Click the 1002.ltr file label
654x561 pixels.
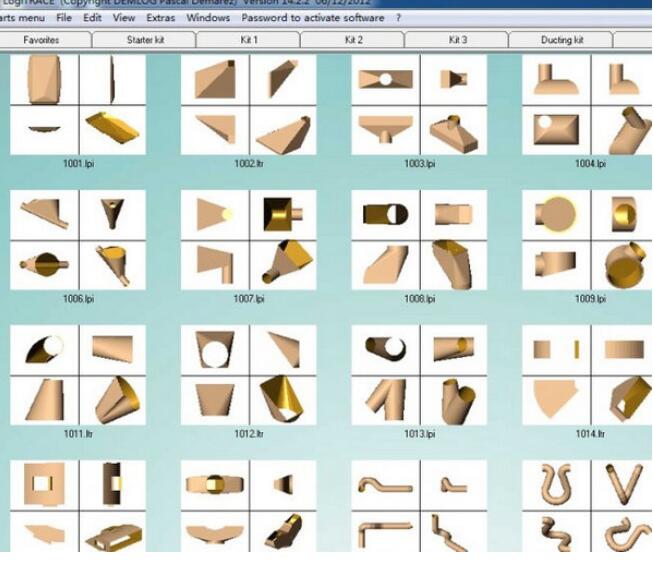point(249,164)
